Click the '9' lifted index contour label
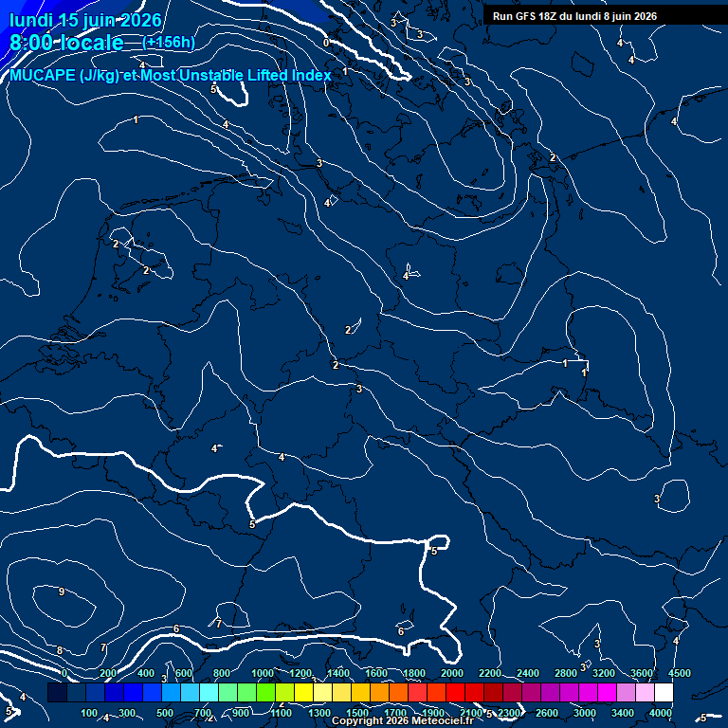The width and height of the screenshot is (728, 728). 62,591
